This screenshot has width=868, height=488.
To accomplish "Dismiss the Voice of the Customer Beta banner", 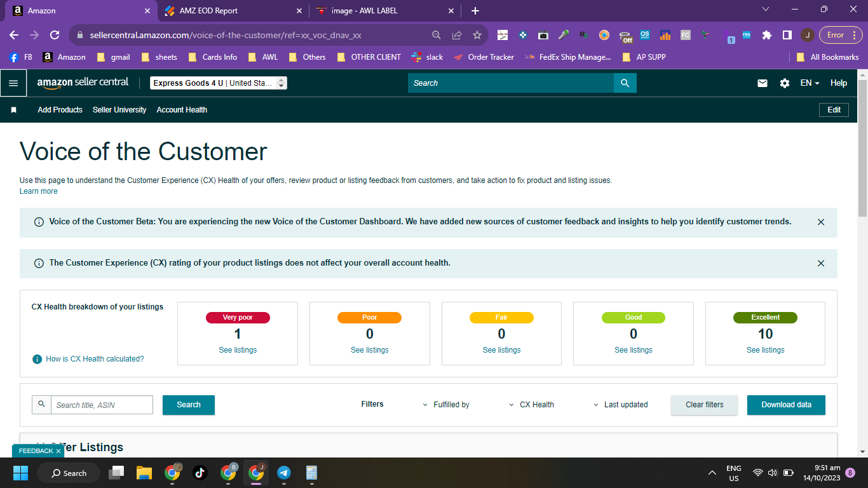I will 821,222.
